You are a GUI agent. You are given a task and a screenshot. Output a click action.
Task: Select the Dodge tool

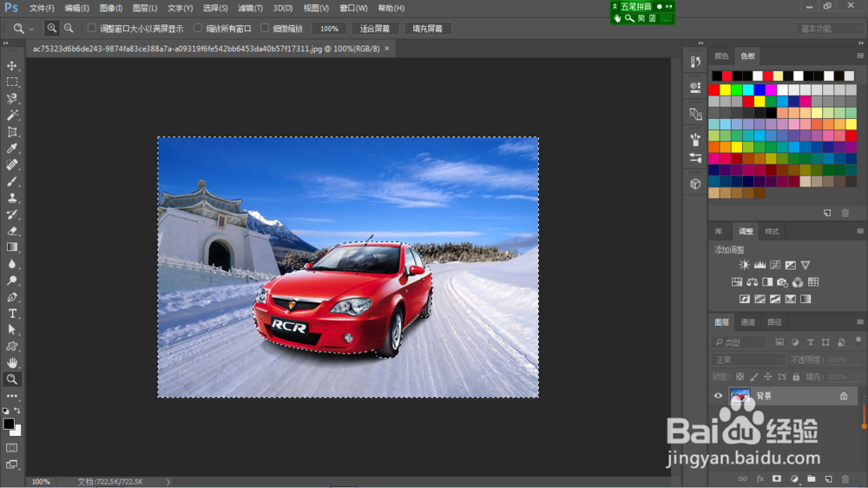(x=11, y=280)
